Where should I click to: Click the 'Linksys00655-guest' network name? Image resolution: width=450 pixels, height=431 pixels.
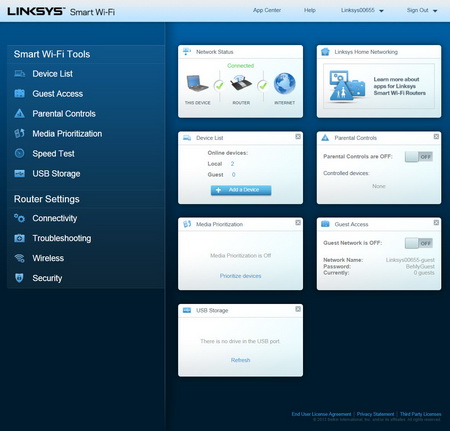click(x=410, y=260)
